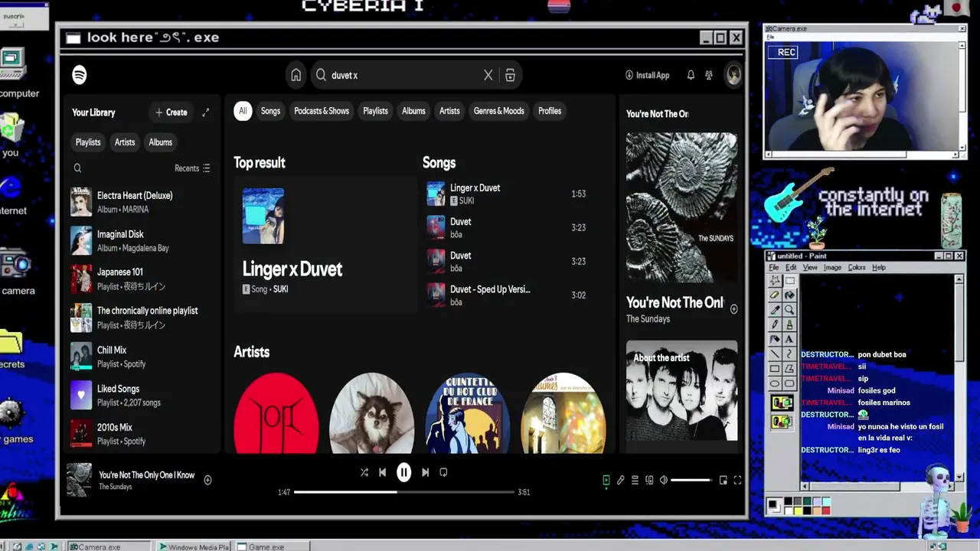The width and height of the screenshot is (980, 551).
Task: Filter results by Songs
Action: coord(270,111)
